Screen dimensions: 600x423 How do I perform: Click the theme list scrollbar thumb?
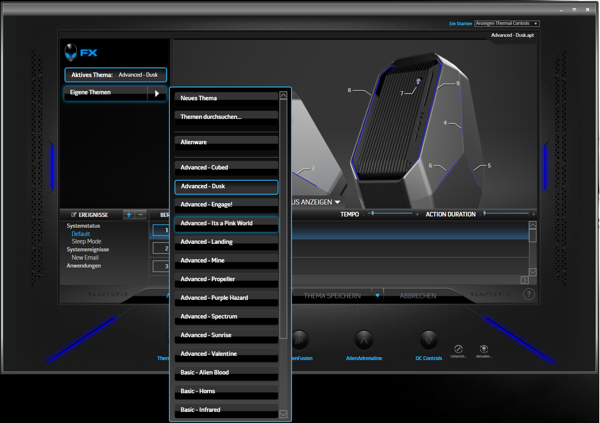283,219
